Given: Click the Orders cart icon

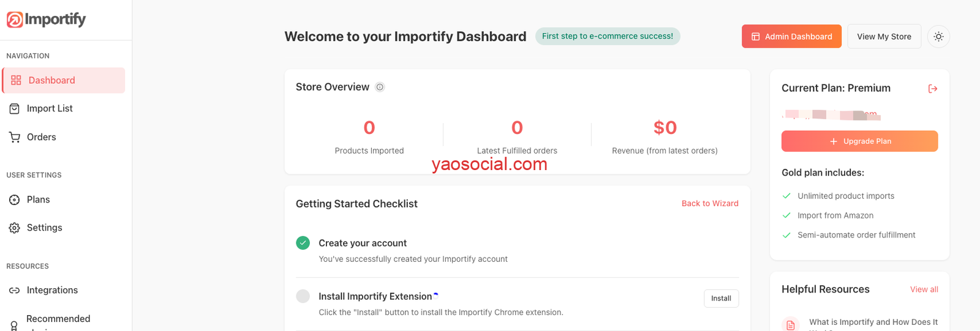Looking at the screenshot, I should click(x=15, y=137).
